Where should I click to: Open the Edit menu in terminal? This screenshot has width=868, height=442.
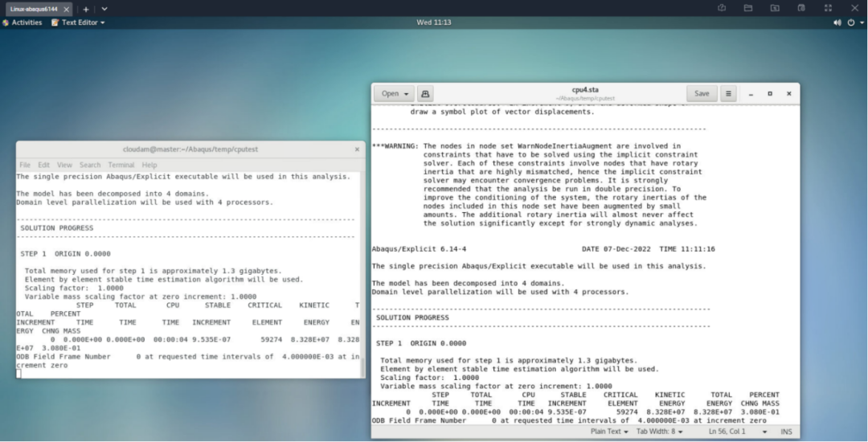[43, 165]
